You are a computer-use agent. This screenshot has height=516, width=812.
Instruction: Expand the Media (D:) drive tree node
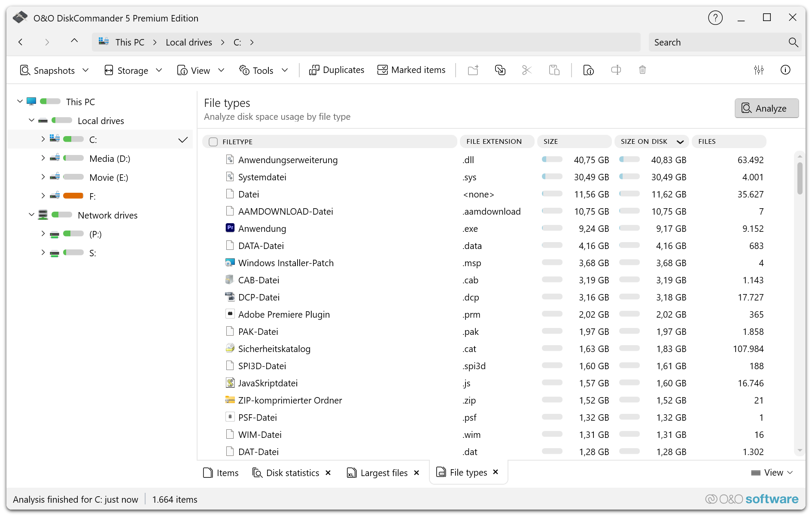coord(43,158)
